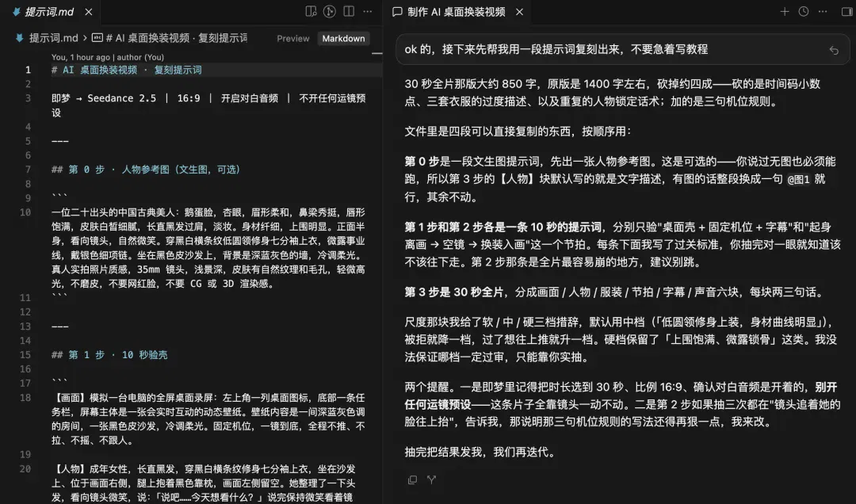Viewport: 856px width, 504px height.
Task: Click the chat paragraph starting 30 秒全片那版
Action: [x=613, y=93]
